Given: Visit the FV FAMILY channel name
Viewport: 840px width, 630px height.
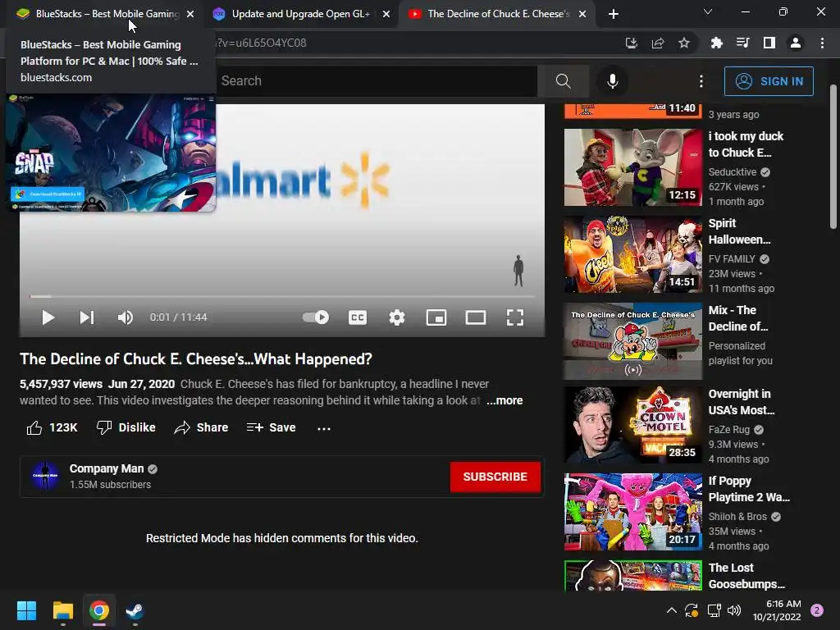Looking at the screenshot, I should [732, 259].
